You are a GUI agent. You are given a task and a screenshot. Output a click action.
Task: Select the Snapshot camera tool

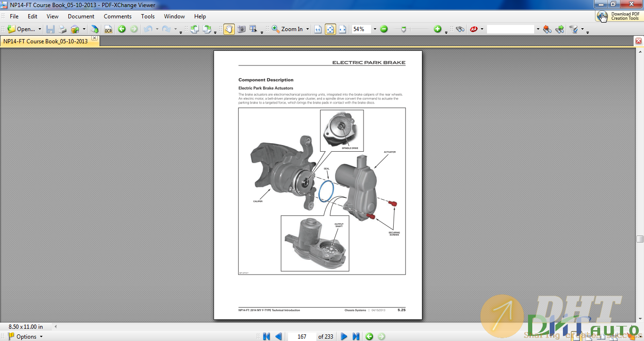241,29
